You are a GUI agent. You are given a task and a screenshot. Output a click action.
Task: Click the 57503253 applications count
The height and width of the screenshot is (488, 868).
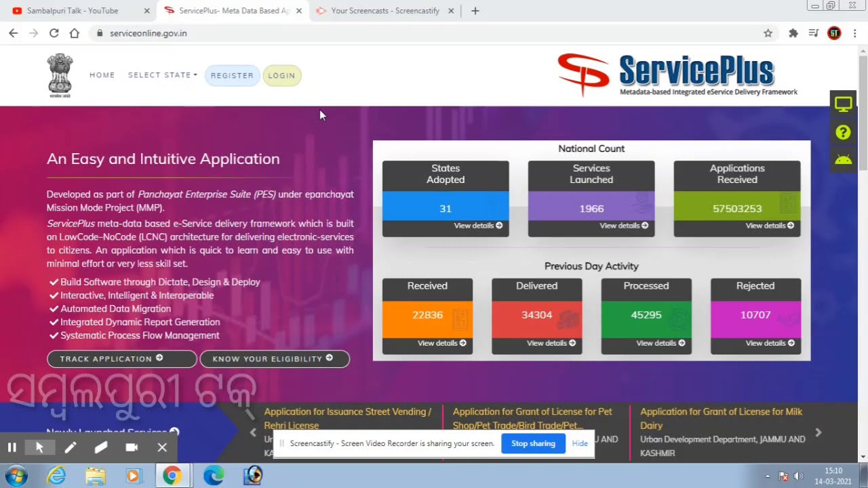(737, 209)
